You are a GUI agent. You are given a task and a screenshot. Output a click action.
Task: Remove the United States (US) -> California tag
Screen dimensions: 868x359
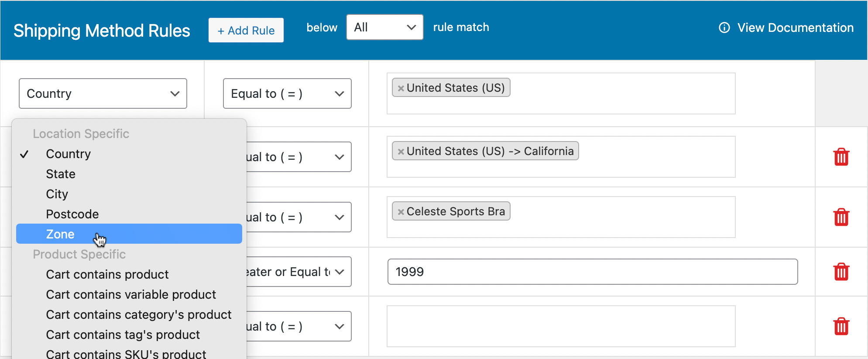pyautogui.click(x=401, y=152)
